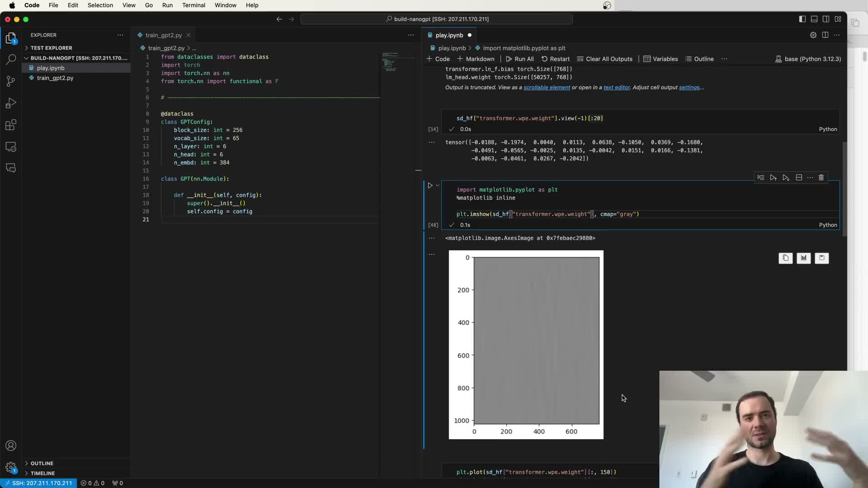Expand the TEST EXPLORER section
The image size is (868, 488).
point(51,48)
